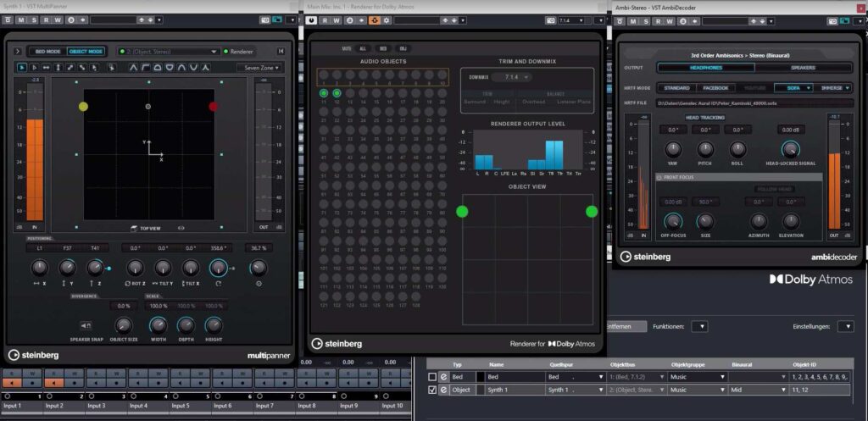
Task: Open Binaural Mid dropdown in Synth 1 row
Action: pyautogui.click(x=759, y=390)
